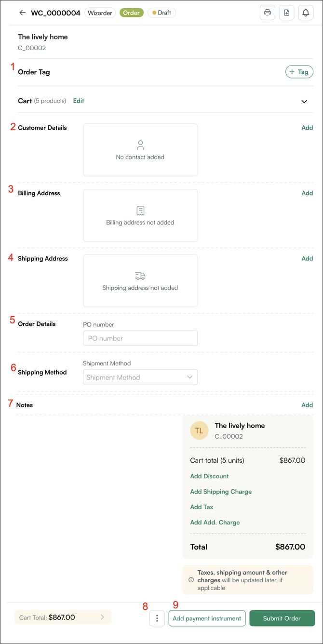Open the three-dot options menu near payment

tap(157, 617)
